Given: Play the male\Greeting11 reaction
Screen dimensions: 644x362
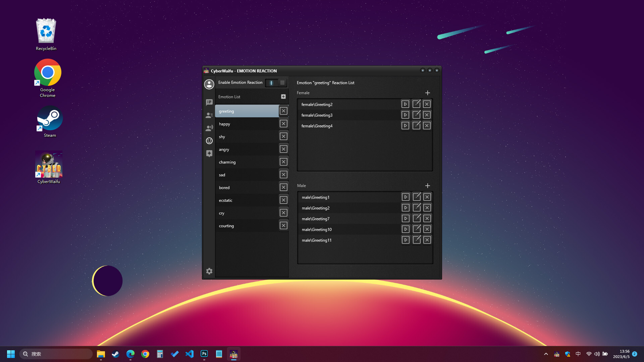Looking at the screenshot, I should click(x=405, y=240).
